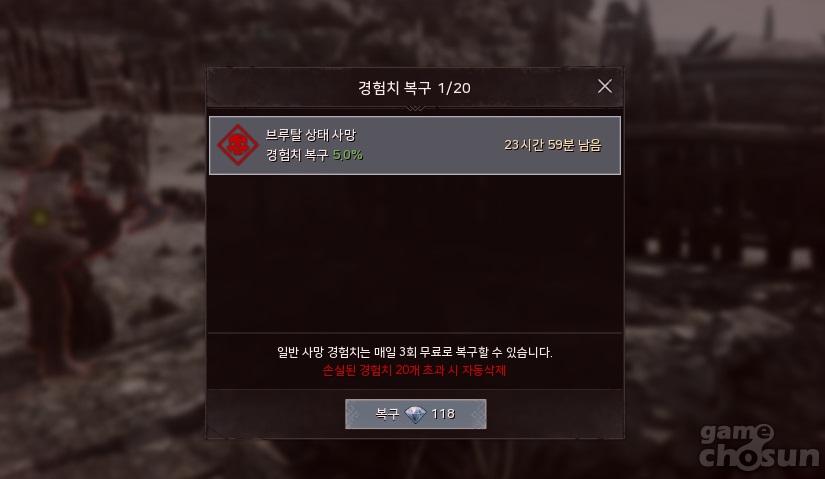Click the red 자동삭제 warning text
The height and width of the screenshot is (479, 825).
(x=414, y=371)
